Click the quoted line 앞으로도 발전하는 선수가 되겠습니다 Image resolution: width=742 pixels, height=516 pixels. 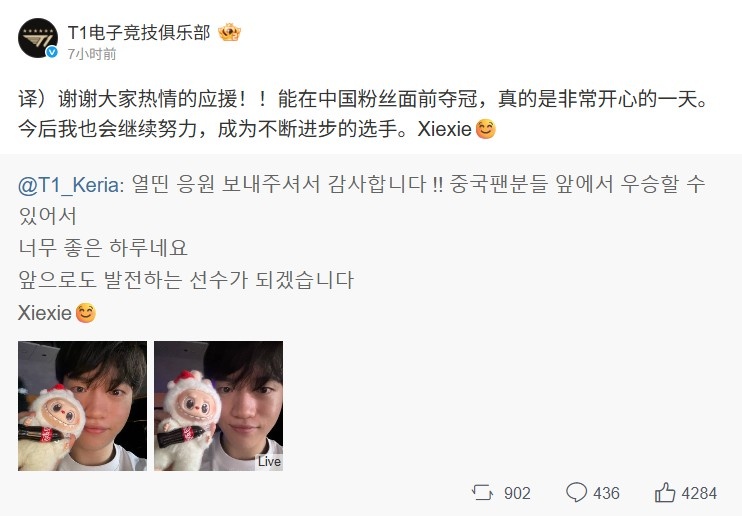[186, 280]
